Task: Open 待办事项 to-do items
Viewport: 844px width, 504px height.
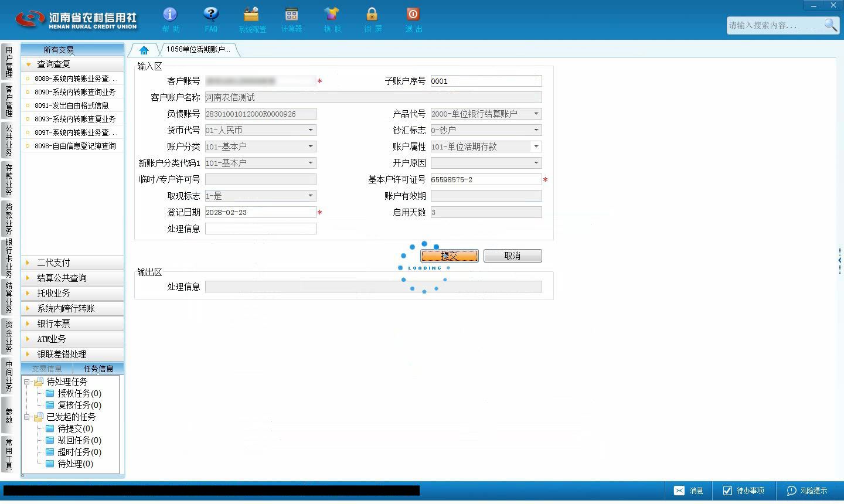Action: coord(743,491)
